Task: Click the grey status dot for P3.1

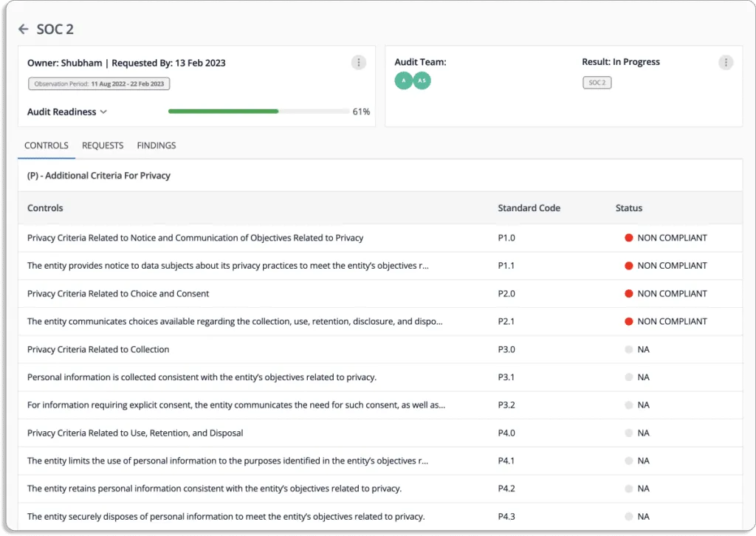Action: click(629, 377)
